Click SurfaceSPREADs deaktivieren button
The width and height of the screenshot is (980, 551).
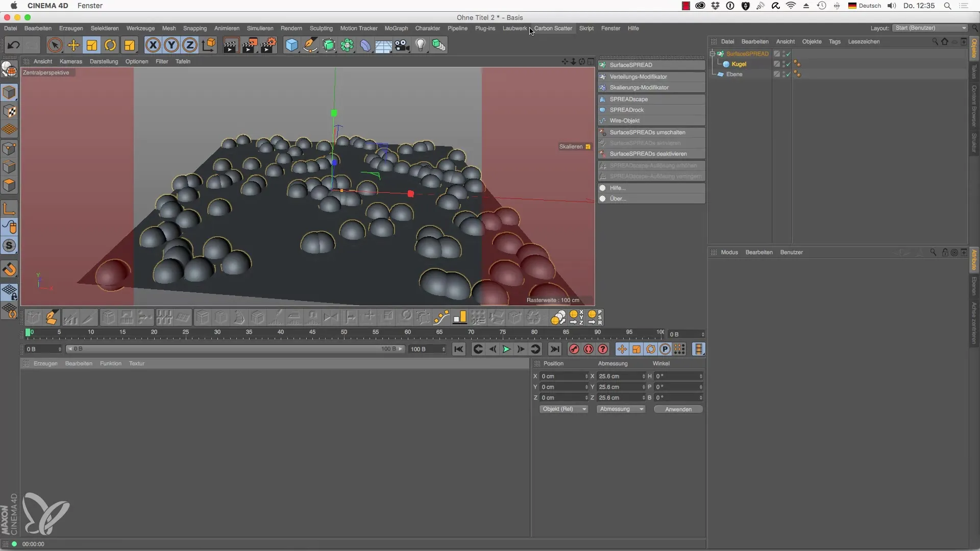[651, 154]
